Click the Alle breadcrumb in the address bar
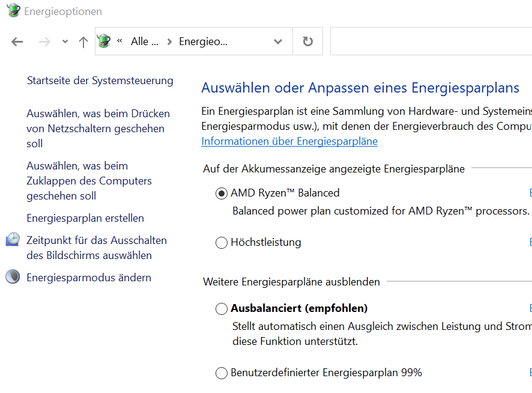Image resolution: width=532 pixels, height=393 pixels. (x=144, y=41)
